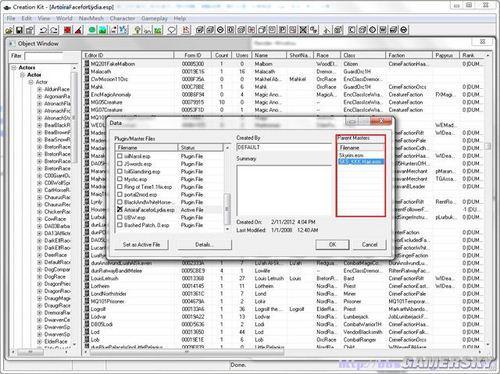Image resolution: width=500 pixels, height=374 pixels.
Task: Confirm the Data dialog with OK
Action: pyautogui.click(x=332, y=245)
